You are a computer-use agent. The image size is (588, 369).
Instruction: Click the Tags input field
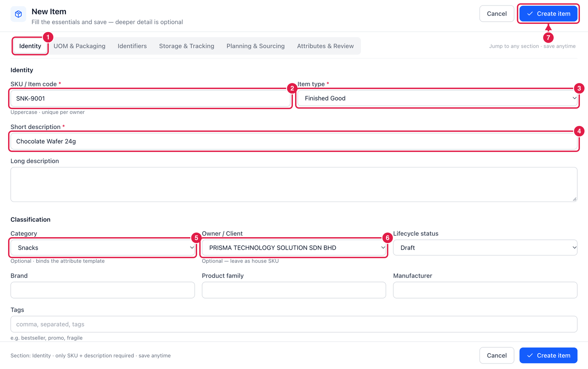point(294,324)
